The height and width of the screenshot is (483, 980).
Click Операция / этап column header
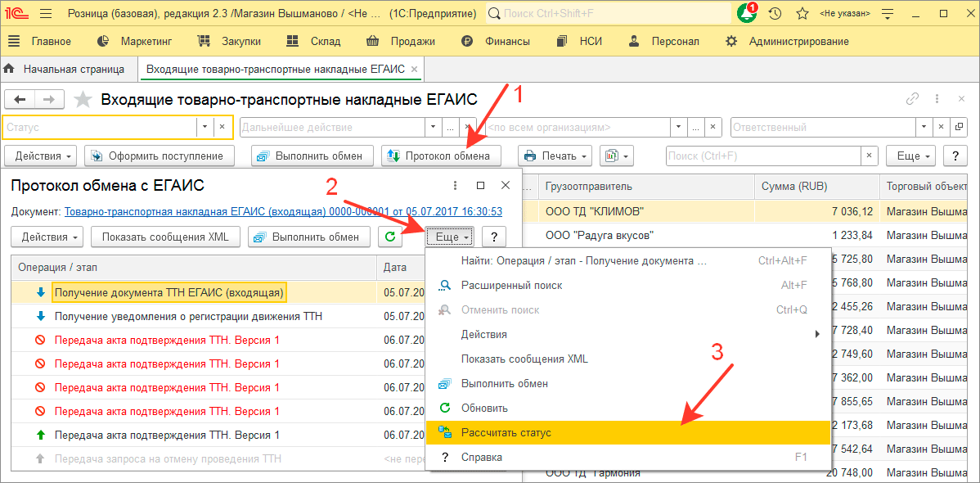(194, 267)
